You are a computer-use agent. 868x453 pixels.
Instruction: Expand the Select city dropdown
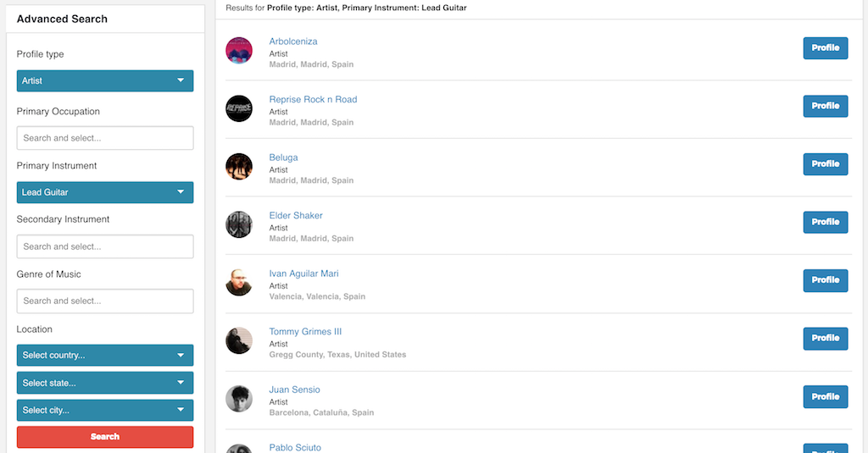pos(105,411)
